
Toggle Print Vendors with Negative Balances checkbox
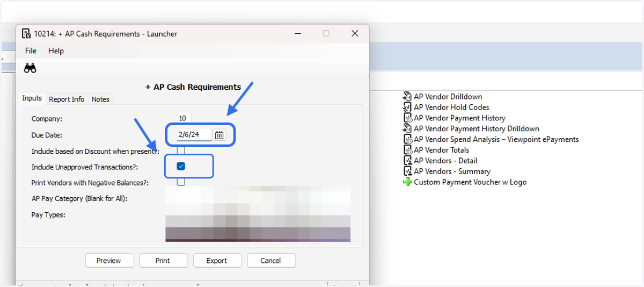181,182
